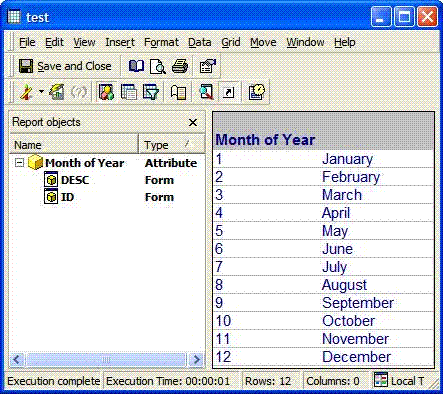Open the File menu
This screenshot has width=443, height=394.
[27, 42]
